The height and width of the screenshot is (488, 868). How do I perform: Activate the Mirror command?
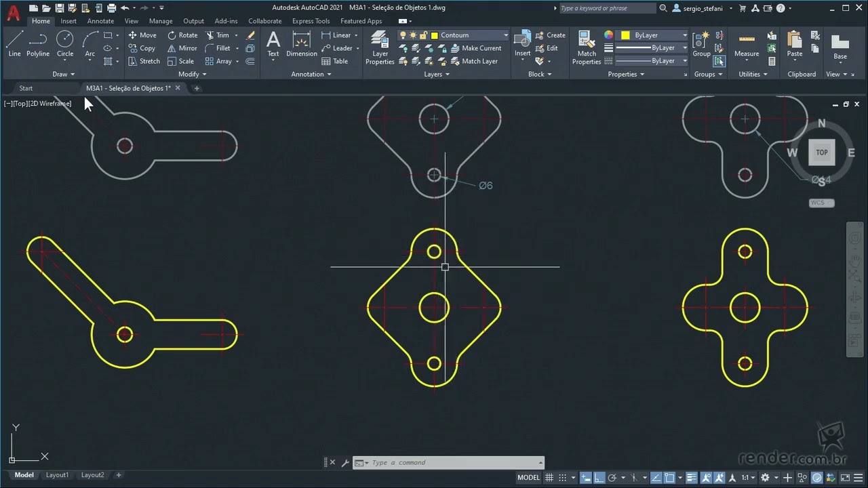tap(182, 48)
